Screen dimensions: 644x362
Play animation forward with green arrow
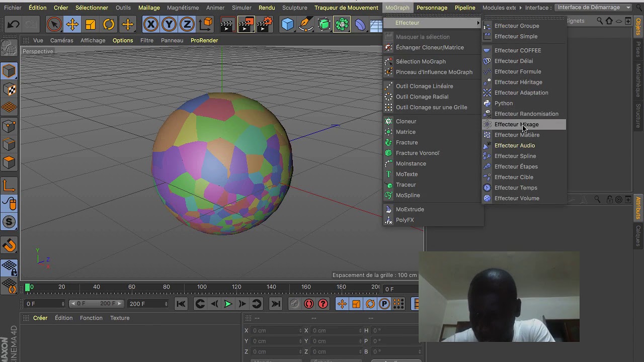227,304
